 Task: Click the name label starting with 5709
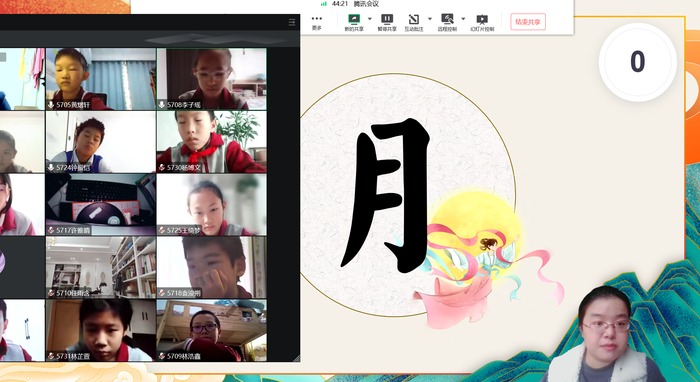click(x=184, y=357)
